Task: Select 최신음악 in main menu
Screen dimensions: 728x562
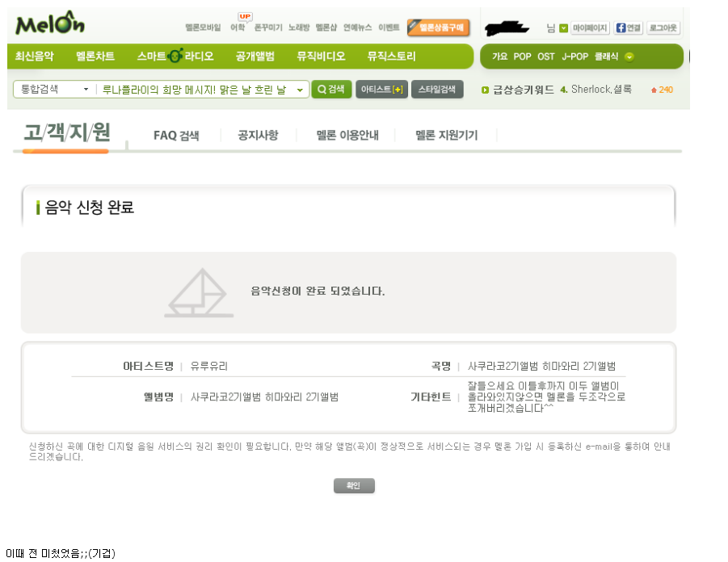Action: [35, 57]
